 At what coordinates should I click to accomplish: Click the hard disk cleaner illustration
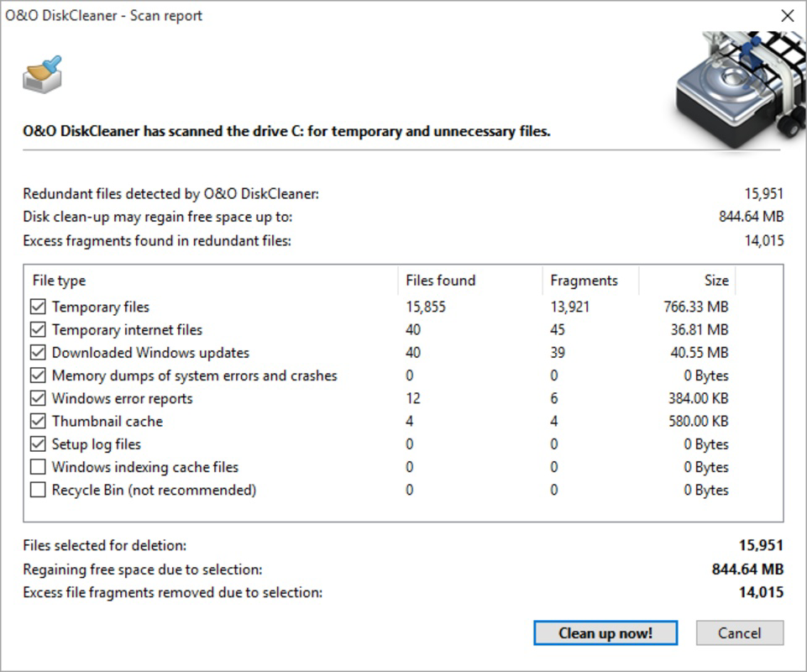point(741,88)
